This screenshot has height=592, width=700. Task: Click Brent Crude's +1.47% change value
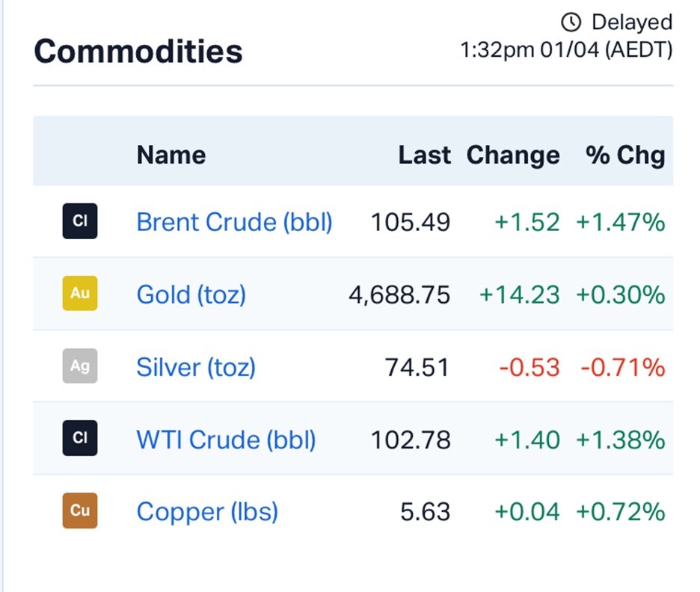620,222
